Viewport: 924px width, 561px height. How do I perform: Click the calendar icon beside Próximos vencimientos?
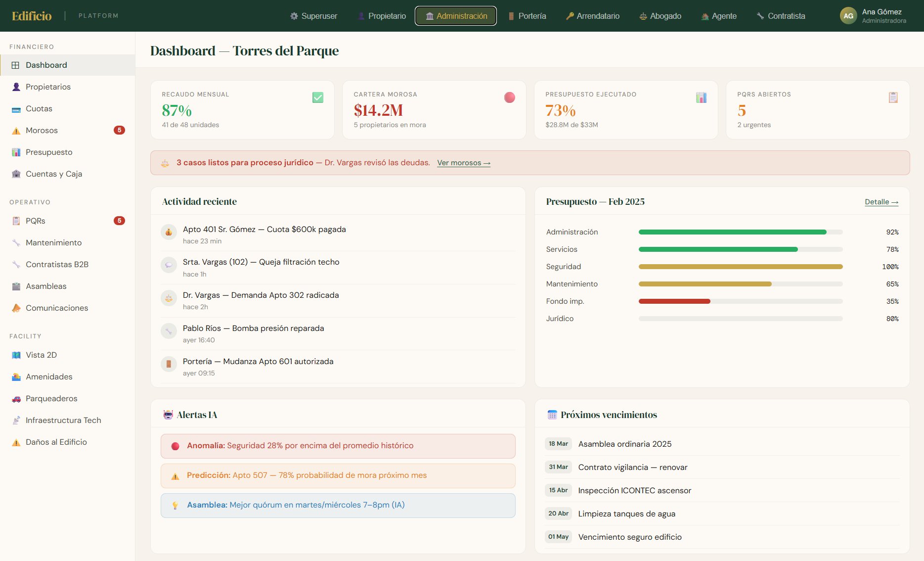[552, 415]
